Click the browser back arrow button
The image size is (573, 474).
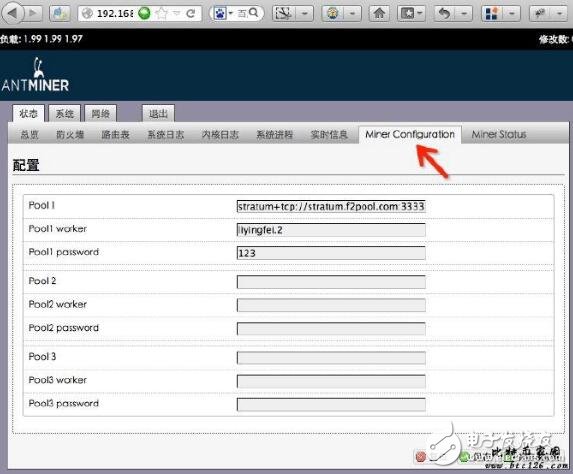[x=13, y=14]
